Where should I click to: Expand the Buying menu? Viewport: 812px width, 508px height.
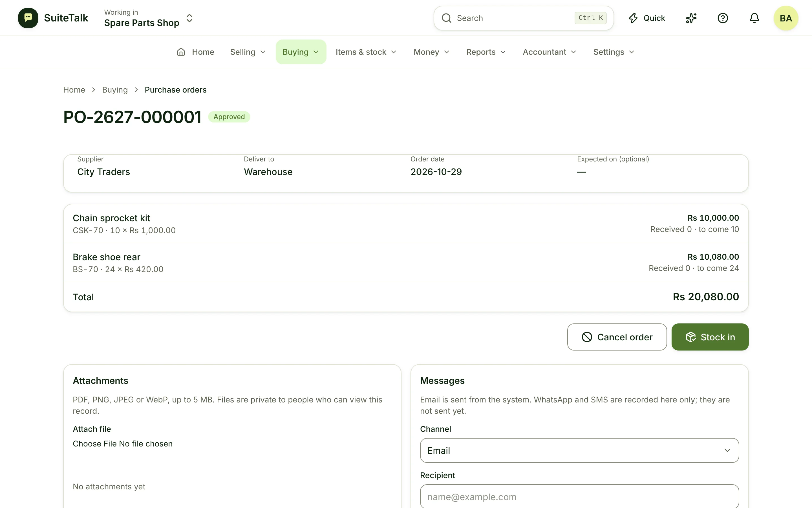click(301, 52)
